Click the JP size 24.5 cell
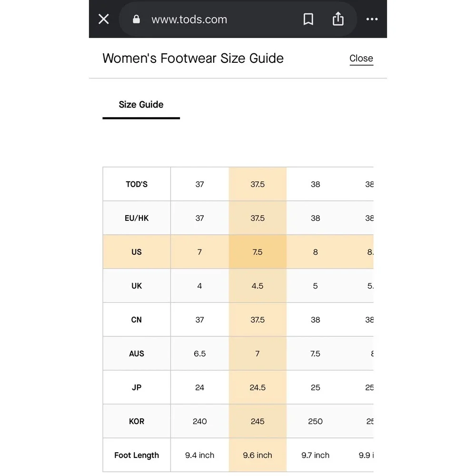Screen dimensions: 476x476 click(x=258, y=387)
